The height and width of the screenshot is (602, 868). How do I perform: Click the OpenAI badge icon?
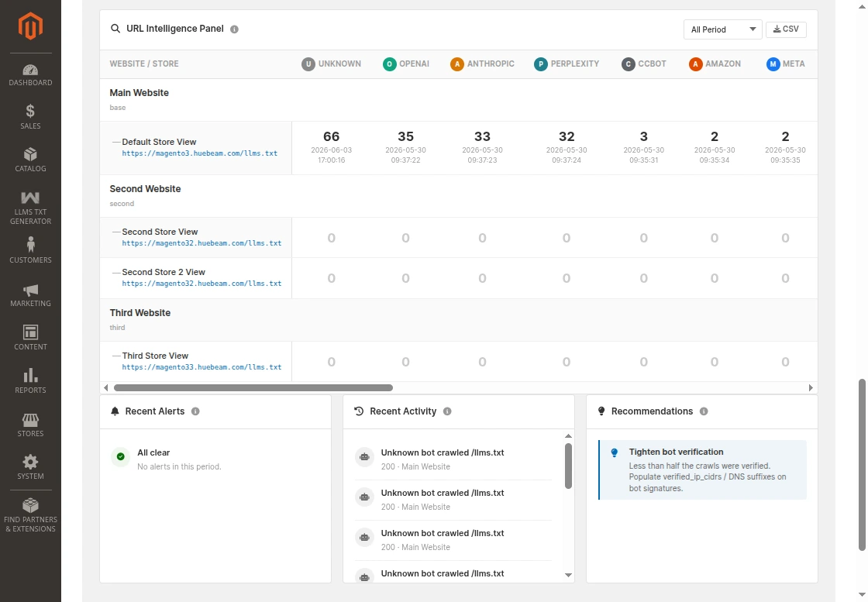click(390, 64)
